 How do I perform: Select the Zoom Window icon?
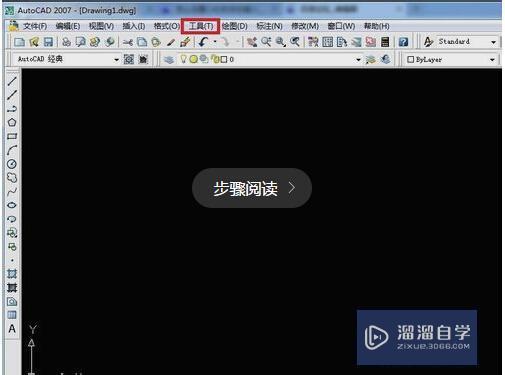point(281,42)
